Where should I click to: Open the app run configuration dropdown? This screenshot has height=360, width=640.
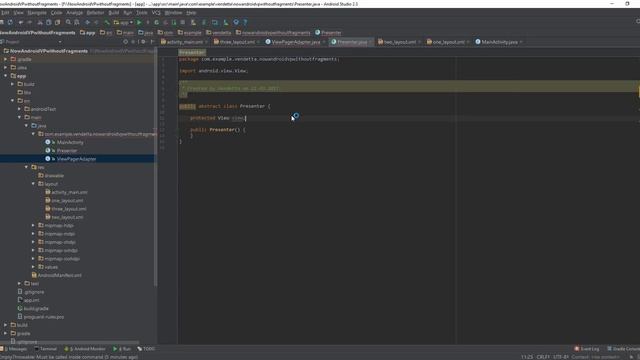[123, 22]
